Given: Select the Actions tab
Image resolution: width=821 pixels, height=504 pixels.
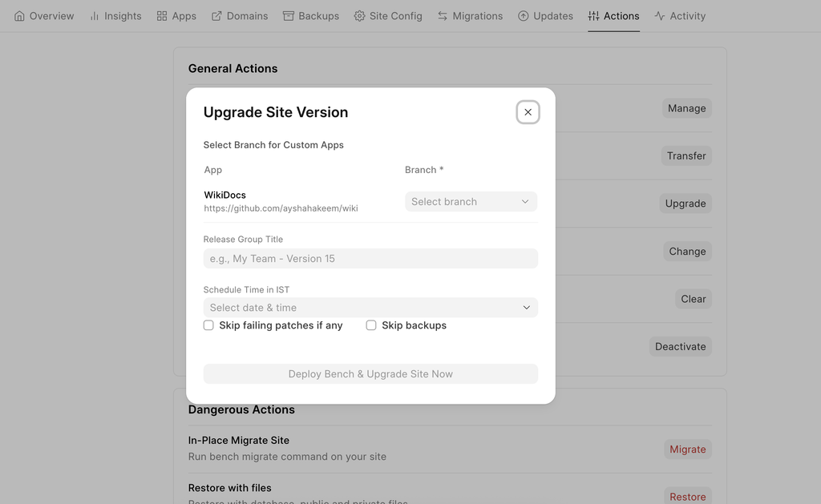Looking at the screenshot, I should click(613, 16).
